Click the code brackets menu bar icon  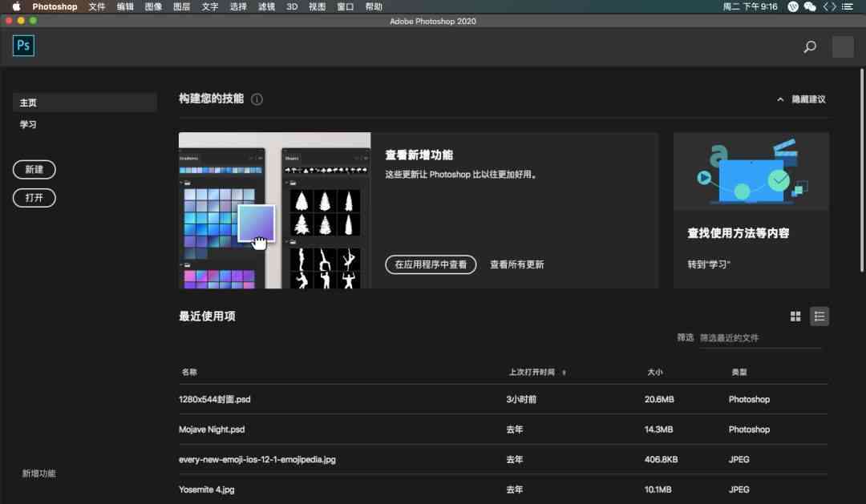[x=830, y=6]
